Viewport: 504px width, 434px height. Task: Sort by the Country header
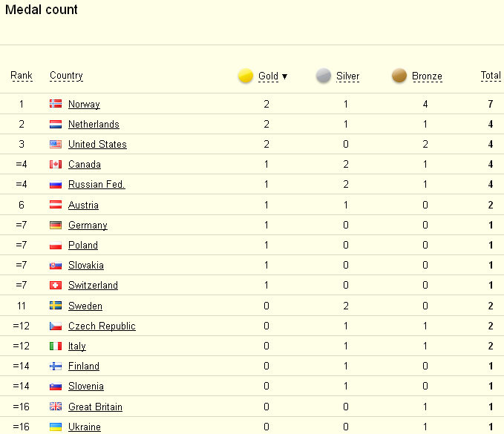66,76
